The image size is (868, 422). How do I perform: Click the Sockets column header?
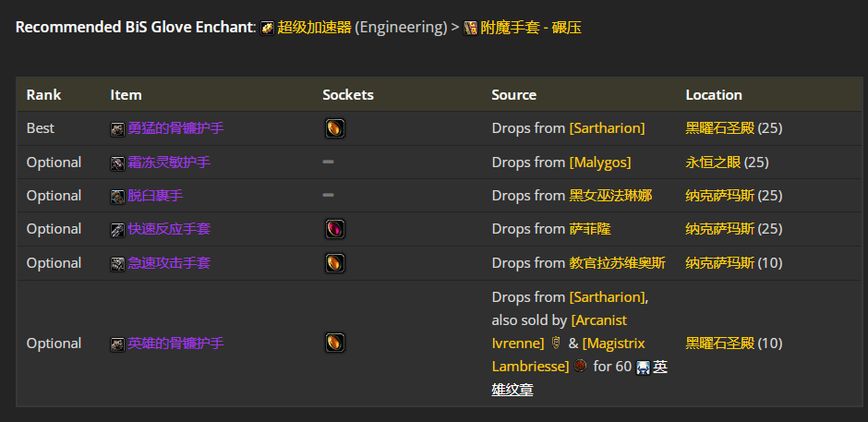tap(348, 95)
